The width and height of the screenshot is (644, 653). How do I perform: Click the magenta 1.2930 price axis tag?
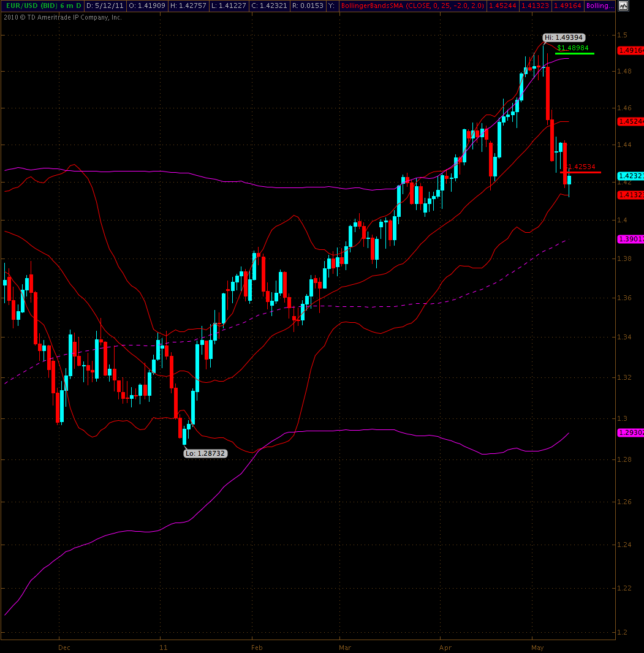[x=629, y=432]
